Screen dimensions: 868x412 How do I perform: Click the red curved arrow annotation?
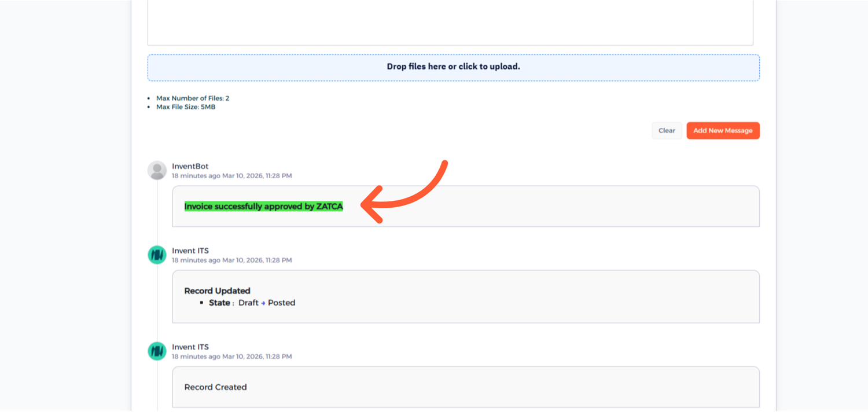pyautogui.click(x=404, y=192)
